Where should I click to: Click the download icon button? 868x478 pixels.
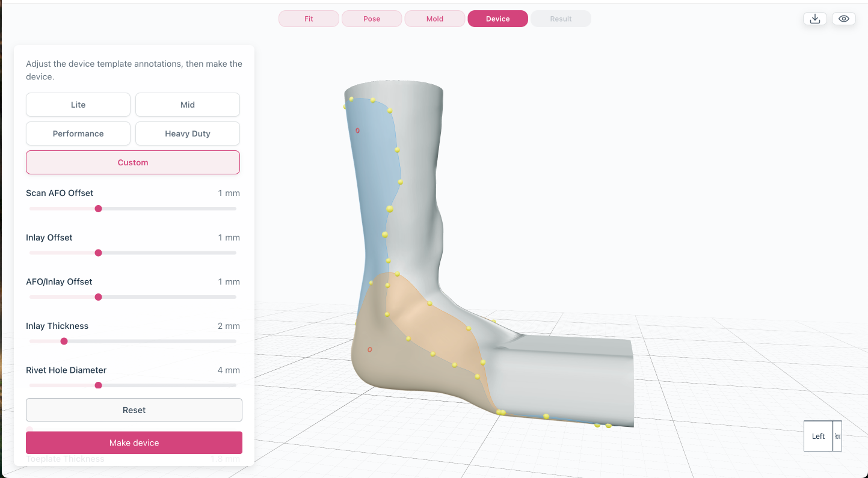click(815, 19)
